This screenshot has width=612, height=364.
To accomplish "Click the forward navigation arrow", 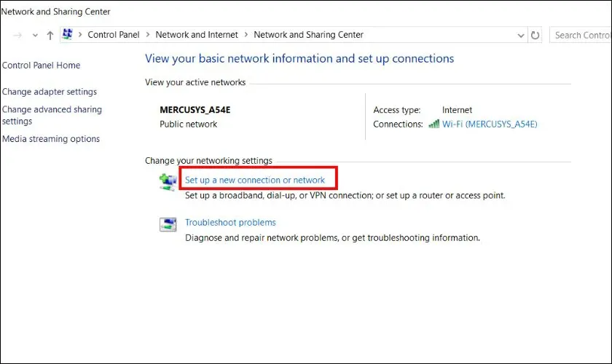I will [x=18, y=35].
